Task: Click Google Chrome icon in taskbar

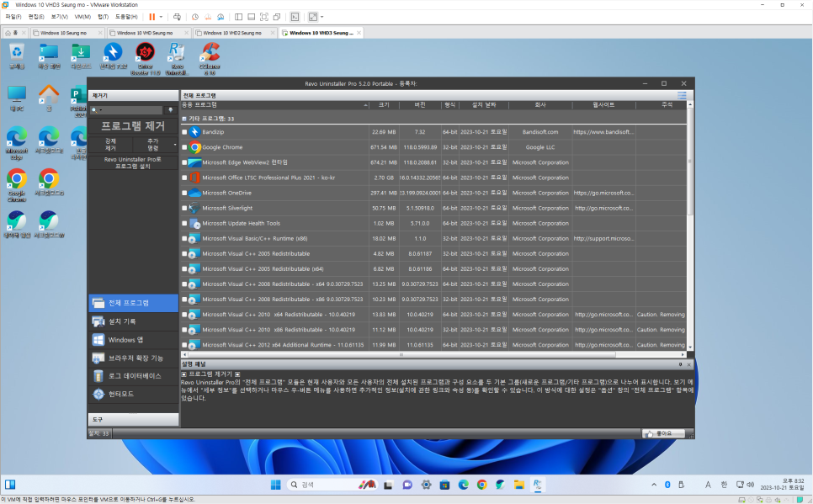Action: click(481, 485)
